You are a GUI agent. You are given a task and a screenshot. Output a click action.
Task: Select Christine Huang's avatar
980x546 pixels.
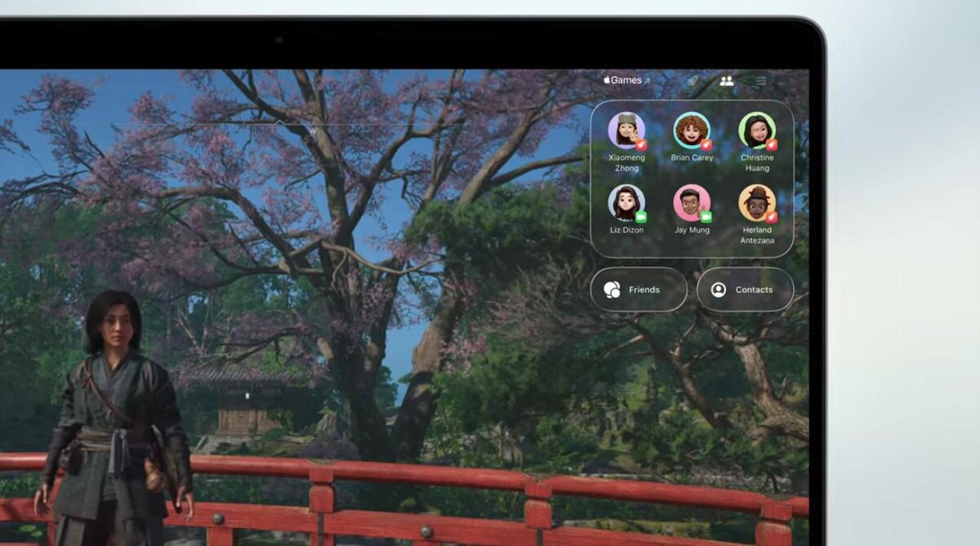pos(757,130)
